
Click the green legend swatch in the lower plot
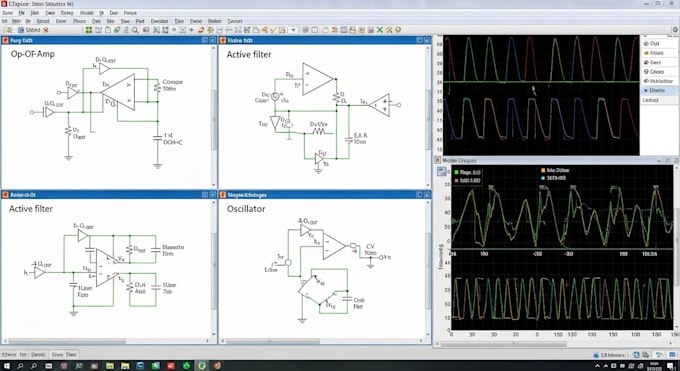click(456, 173)
